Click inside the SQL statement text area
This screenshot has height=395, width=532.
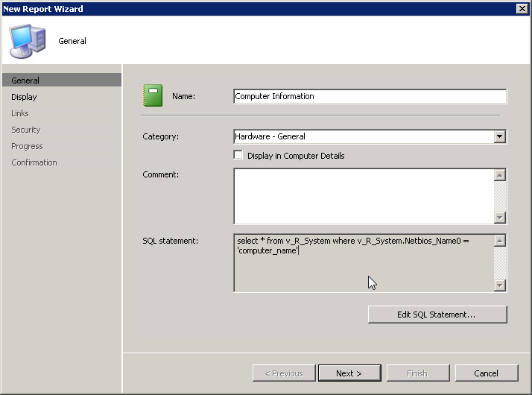tap(364, 262)
